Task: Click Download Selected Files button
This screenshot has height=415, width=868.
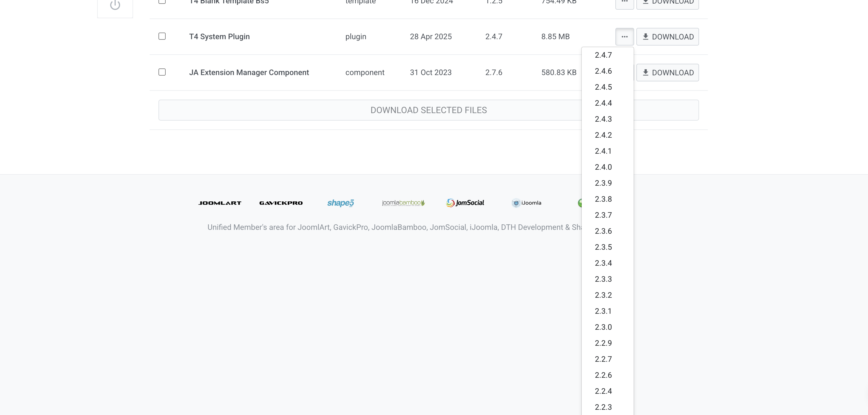Action: (x=428, y=110)
